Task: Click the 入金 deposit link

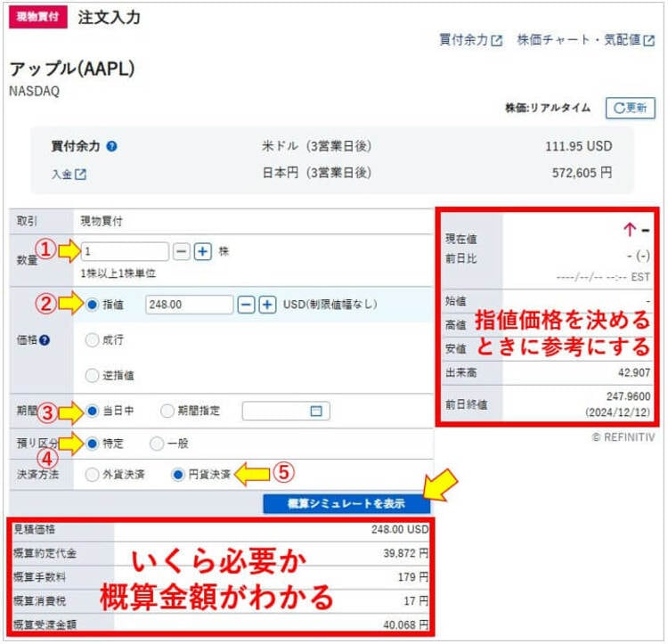Action: [69, 175]
